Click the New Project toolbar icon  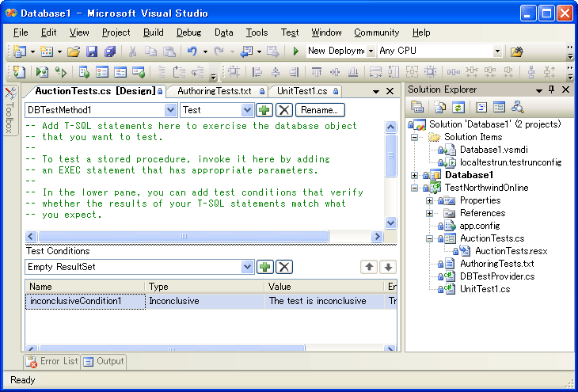[x=19, y=51]
